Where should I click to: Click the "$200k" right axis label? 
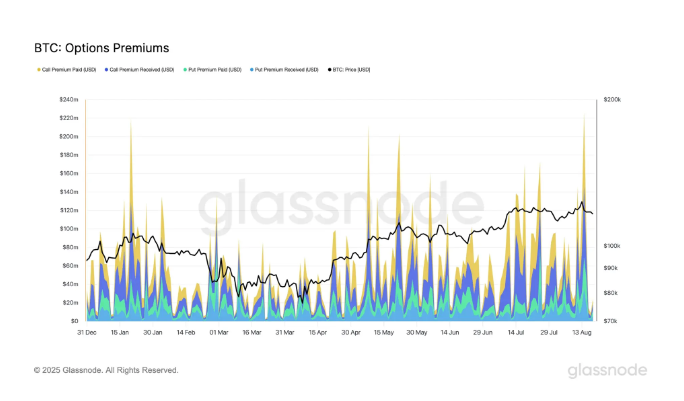click(x=612, y=99)
